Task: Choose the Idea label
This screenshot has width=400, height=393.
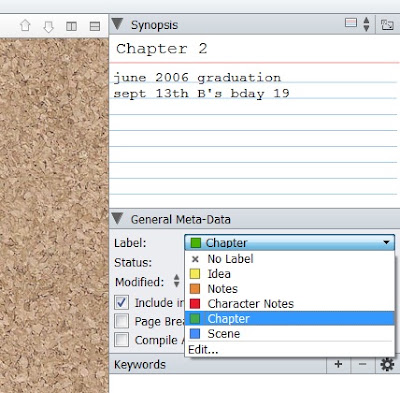Action: coord(289,274)
